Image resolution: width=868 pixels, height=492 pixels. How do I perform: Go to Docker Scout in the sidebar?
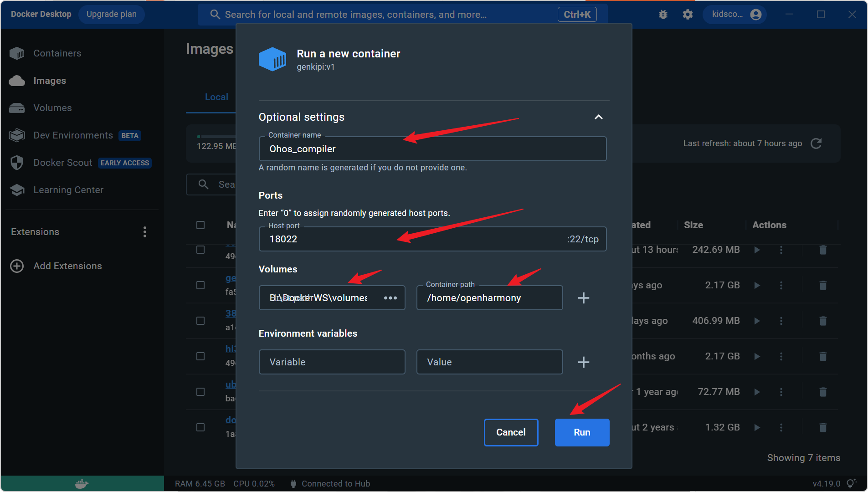pyautogui.click(x=63, y=163)
